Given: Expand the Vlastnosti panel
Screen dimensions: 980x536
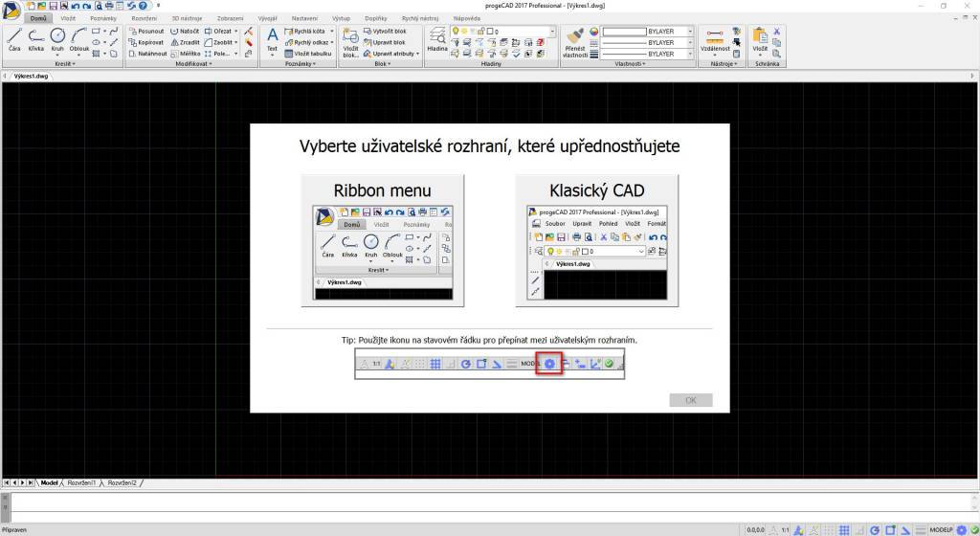Looking at the screenshot, I should click(x=630, y=64).
